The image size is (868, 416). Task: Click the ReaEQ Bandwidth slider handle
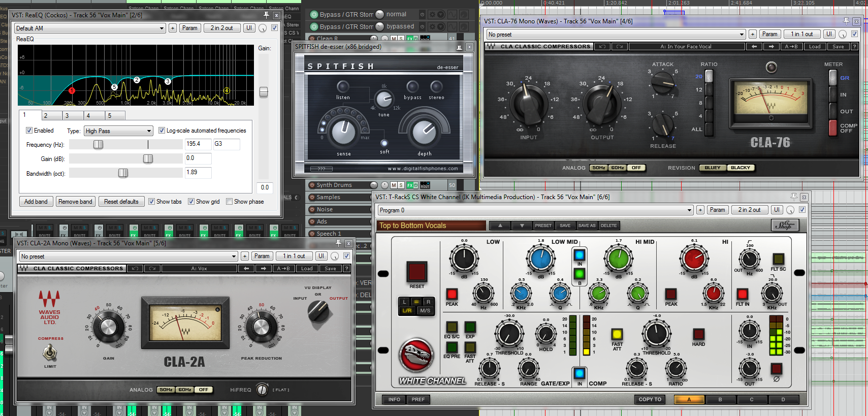123,173
